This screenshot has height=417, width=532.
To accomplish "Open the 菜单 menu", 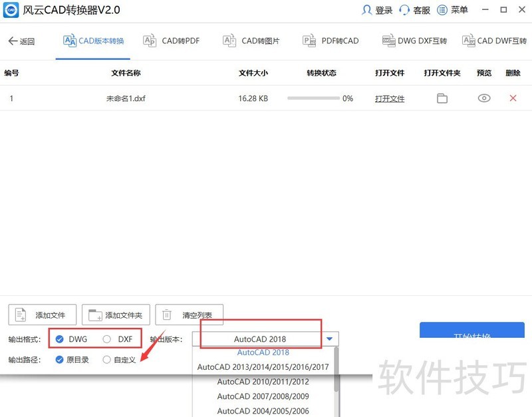I will pos(453,10).
